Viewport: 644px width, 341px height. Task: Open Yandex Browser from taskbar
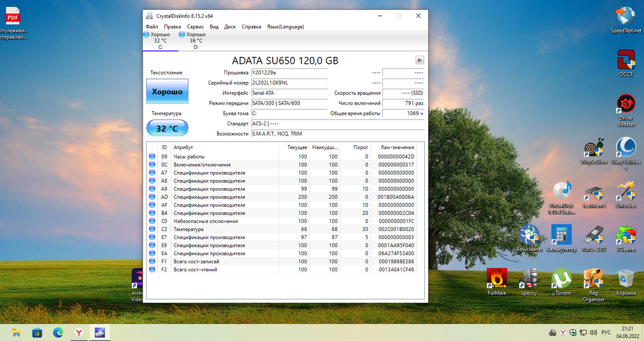pos(79,332)
